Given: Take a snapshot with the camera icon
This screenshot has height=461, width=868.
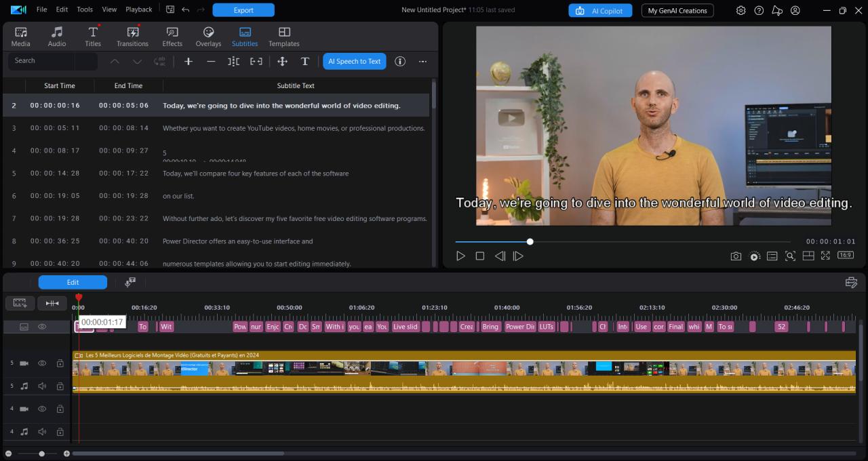Looking at the screenshot, I should [736, 256].
